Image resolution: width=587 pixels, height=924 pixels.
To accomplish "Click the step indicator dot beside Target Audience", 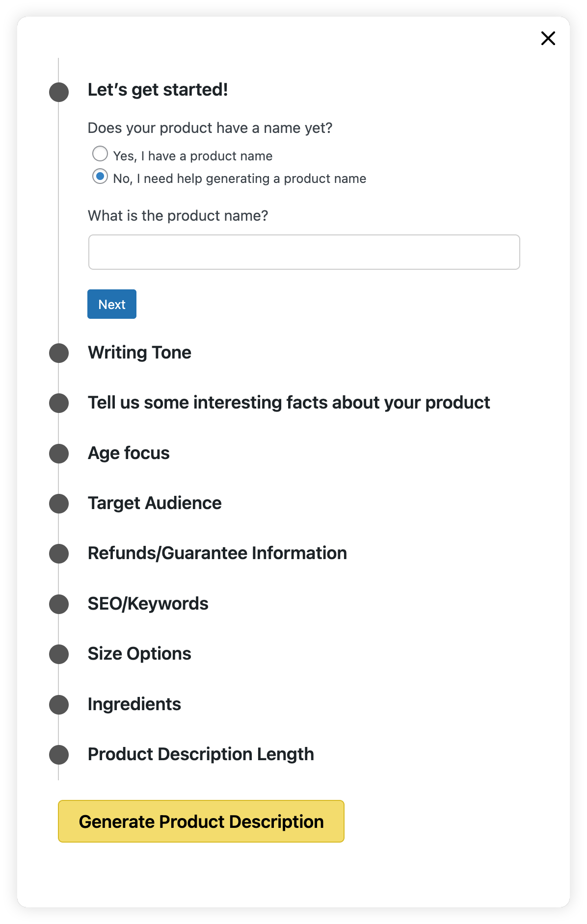I will [x=59, y=504].
